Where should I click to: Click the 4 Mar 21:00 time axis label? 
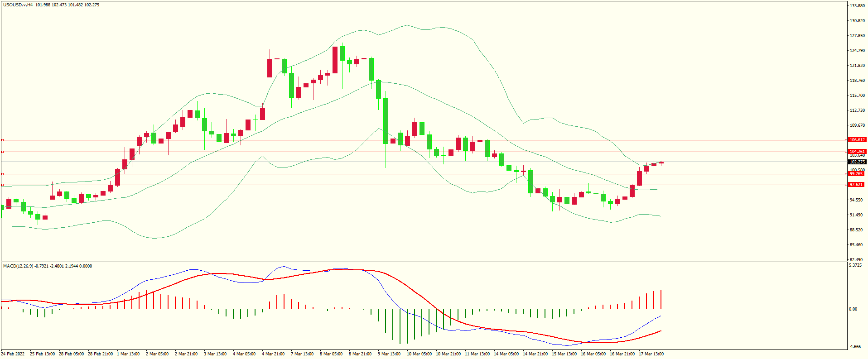[273, 354]
